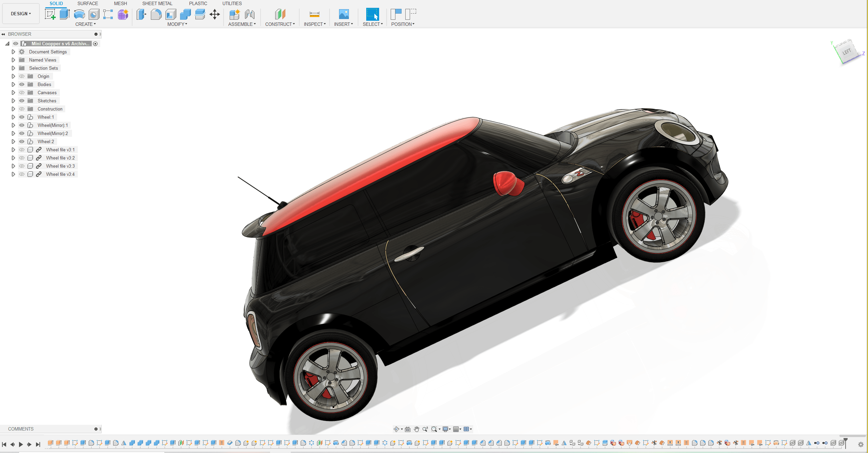Jump to end of timeline
This screenshot has height=453, width=868.
click(38, 444)
